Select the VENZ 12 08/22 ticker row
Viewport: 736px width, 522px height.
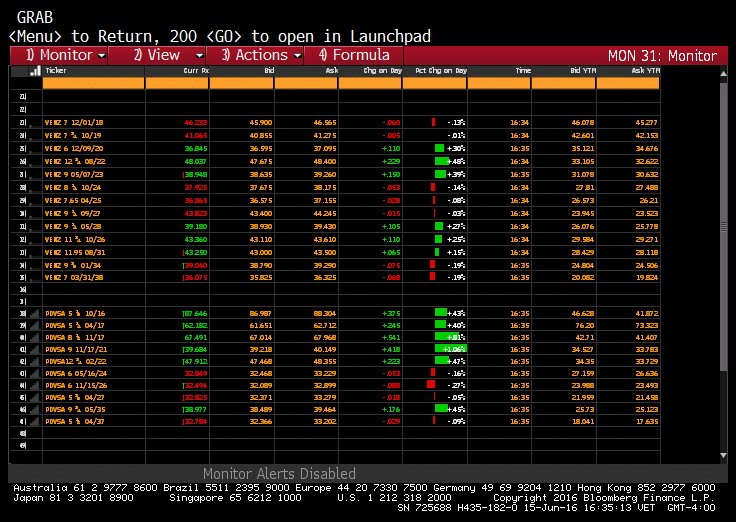[x=75, y=161]
